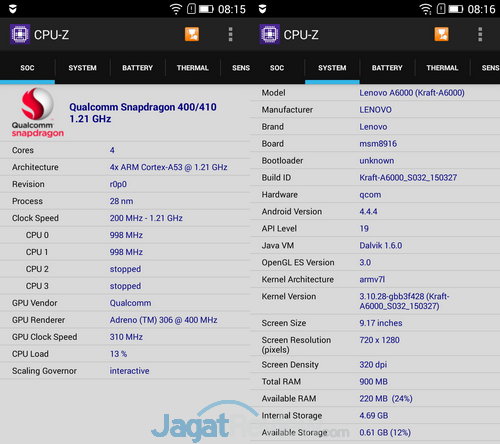500x444 pixels.
Task: Open the orange validation icon on right screen
Action: point(441,34)
